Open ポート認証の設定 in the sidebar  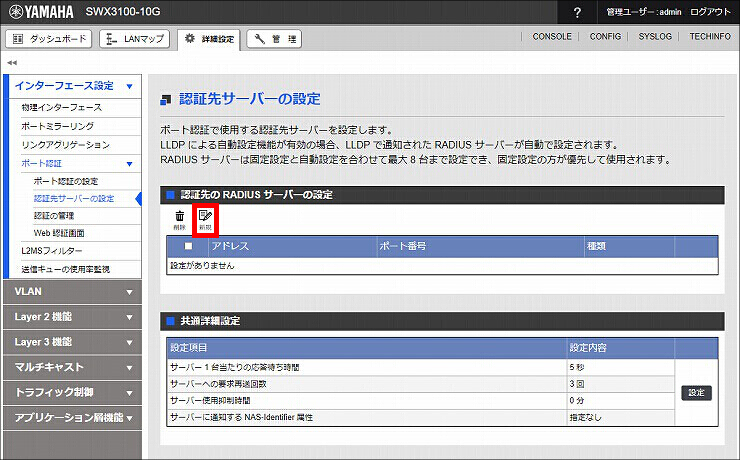[x=66, y=181]
